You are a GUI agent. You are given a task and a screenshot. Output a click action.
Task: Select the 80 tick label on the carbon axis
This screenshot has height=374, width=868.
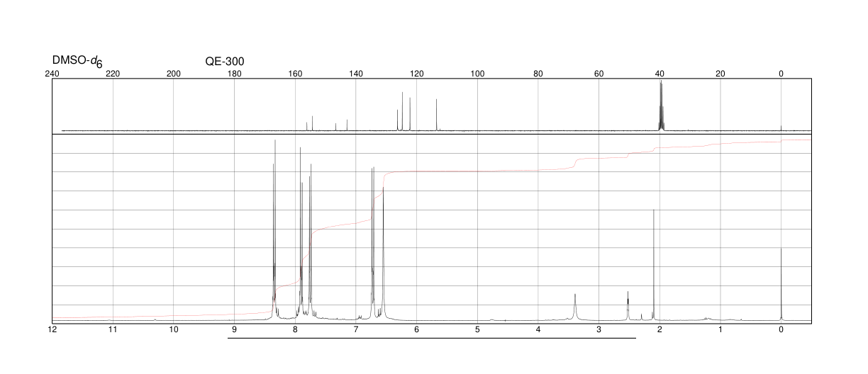click(x=538, y=74)
